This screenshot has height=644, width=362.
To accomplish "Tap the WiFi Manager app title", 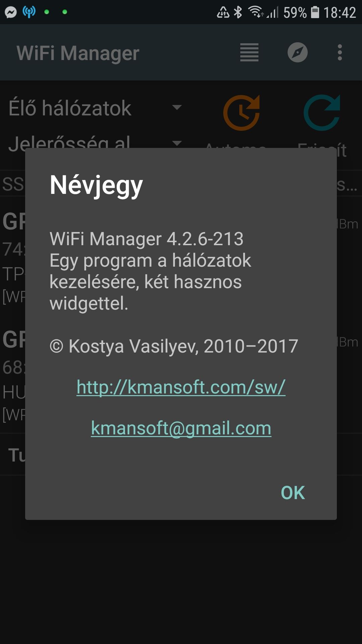I will pos(78,53).
